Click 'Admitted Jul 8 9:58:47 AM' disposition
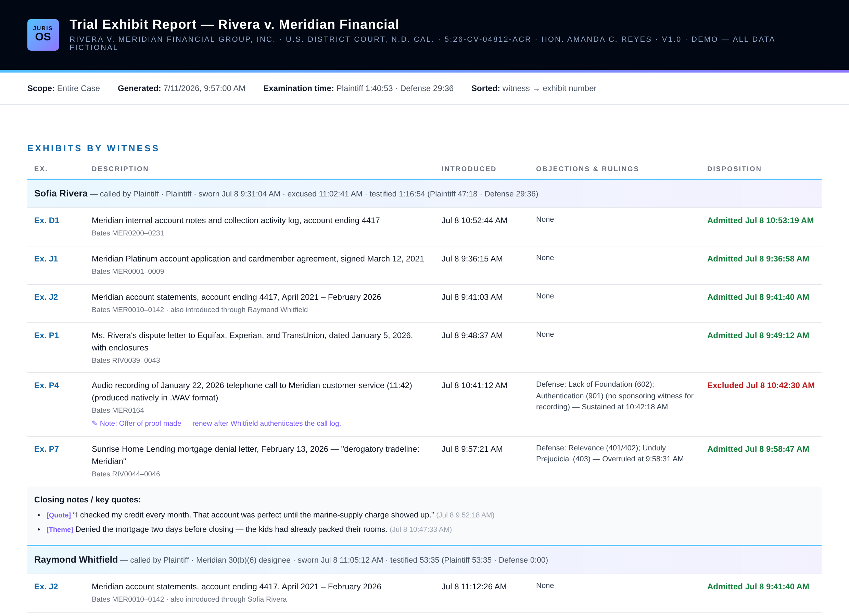This screenshot has width=849, height=616. pyautogui.click(x=758, y=449)
